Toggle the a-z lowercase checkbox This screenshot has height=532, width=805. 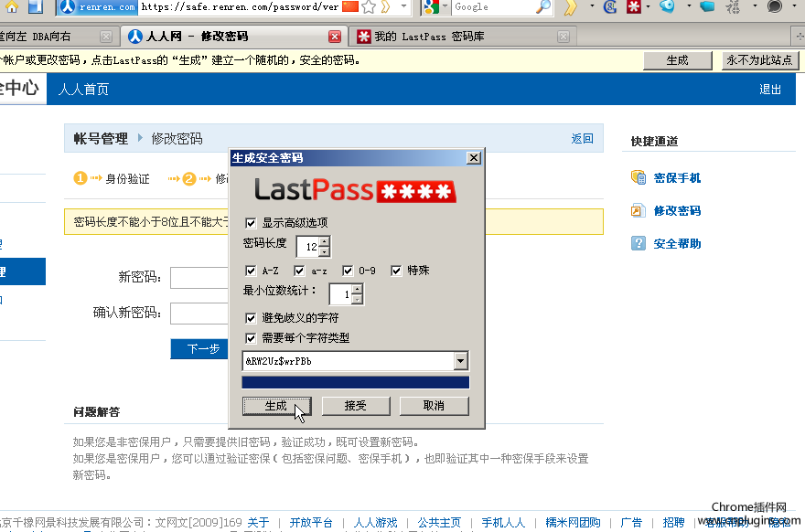click(x=299, y=271)
